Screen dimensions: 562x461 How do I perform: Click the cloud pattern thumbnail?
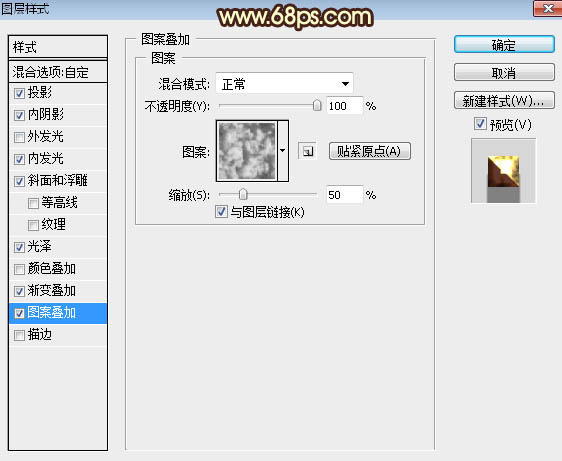tap(247, 151)
